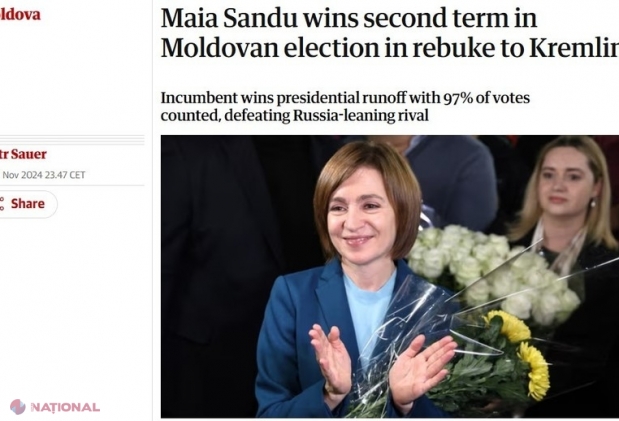Click the Share button

point(28,204)
